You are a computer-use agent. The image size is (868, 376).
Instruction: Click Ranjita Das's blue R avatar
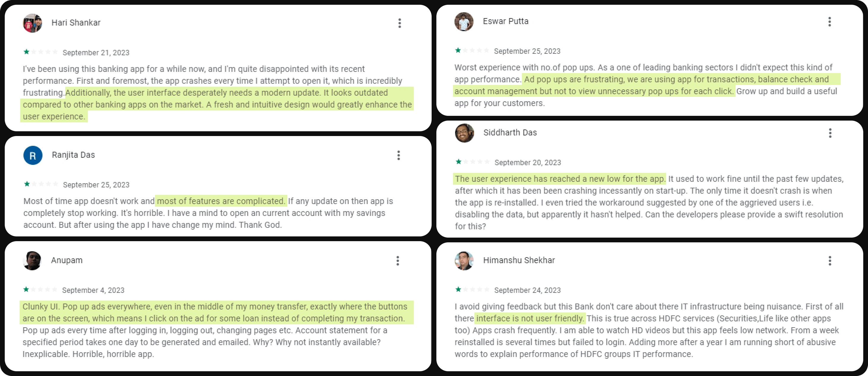tap(33, 155)
